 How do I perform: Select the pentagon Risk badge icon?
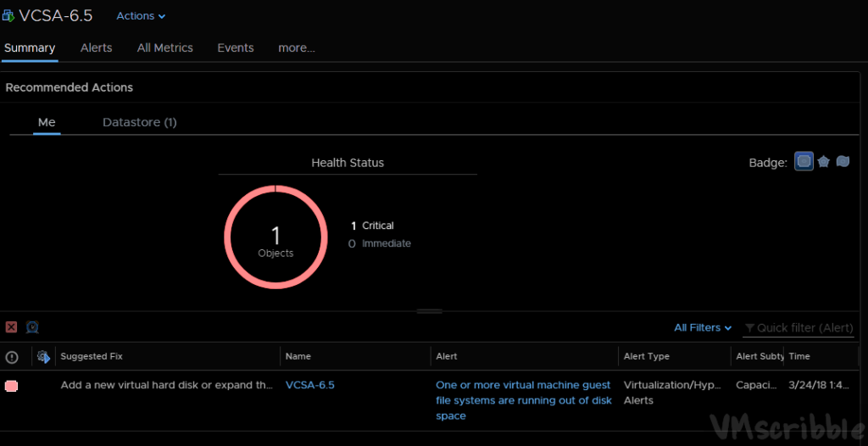823,161
